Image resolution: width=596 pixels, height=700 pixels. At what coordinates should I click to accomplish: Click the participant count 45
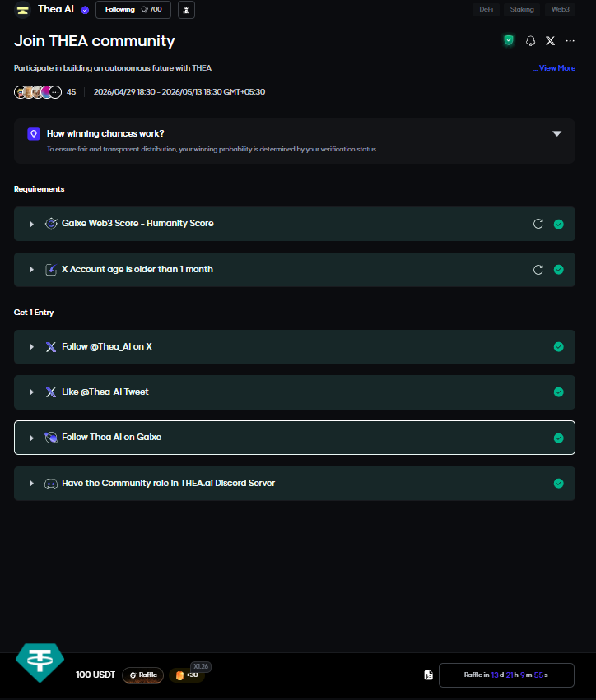point(71,92)
